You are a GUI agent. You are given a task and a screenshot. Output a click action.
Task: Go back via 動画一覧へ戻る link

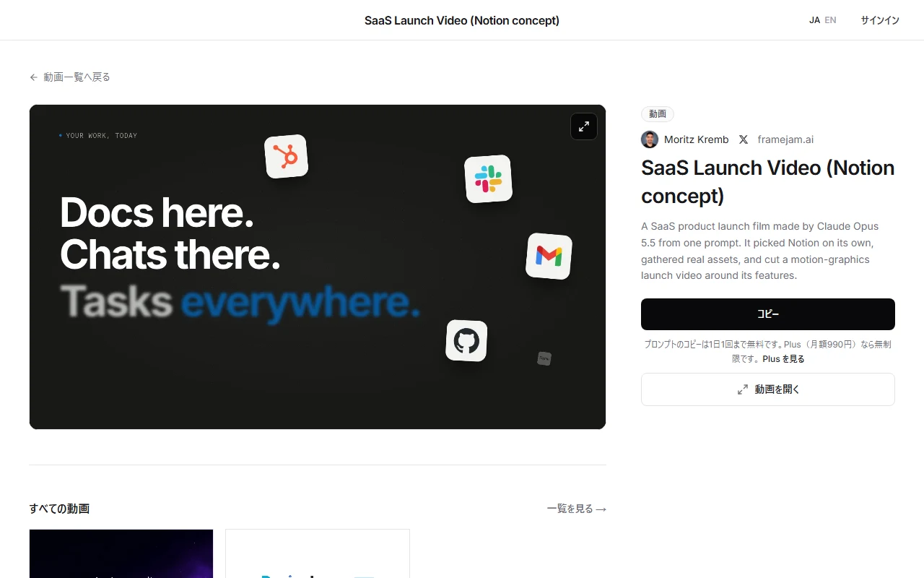tap(70, 77)
